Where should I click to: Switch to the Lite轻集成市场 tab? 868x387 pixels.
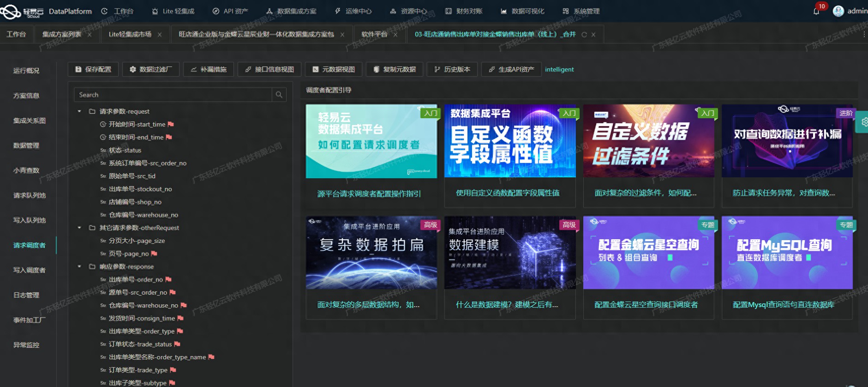click(130, 34)
